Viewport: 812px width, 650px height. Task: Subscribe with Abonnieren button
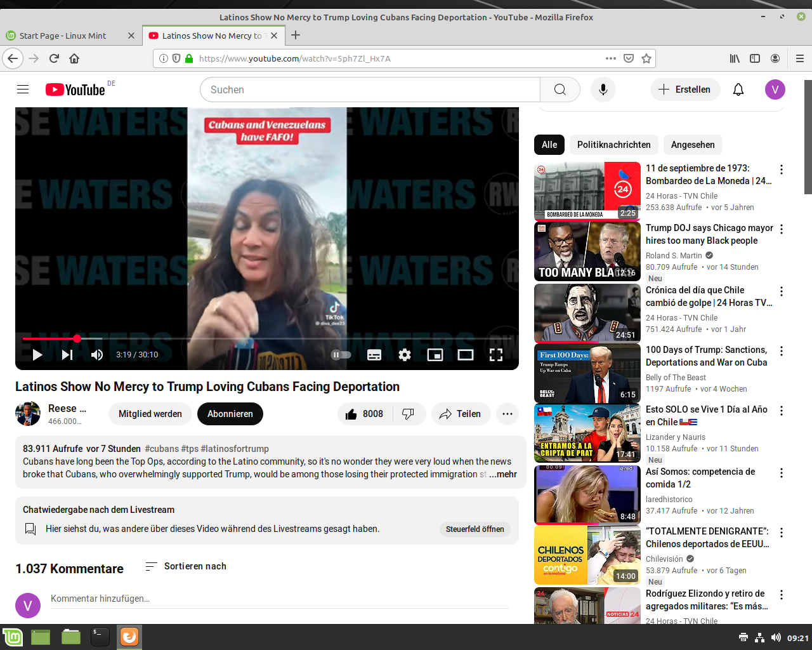(230, 414)
